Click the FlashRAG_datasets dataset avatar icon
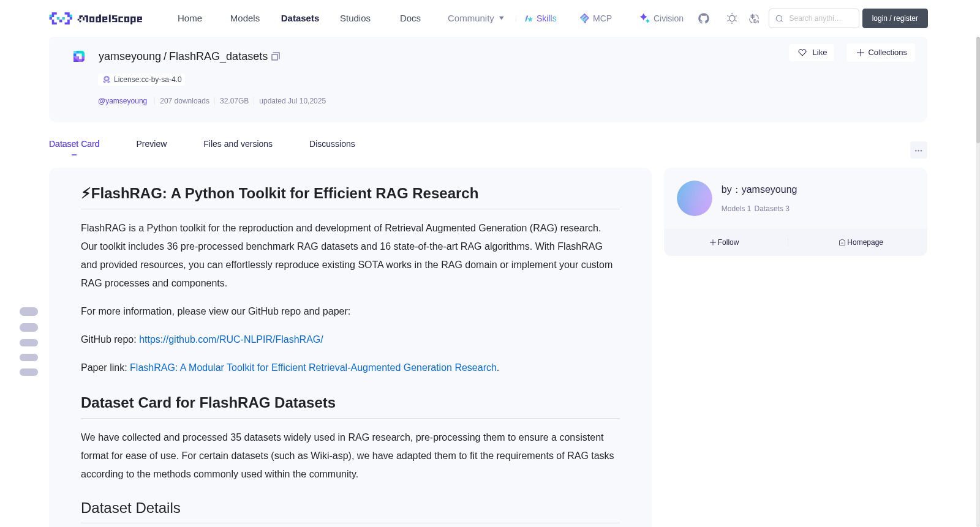 79,56
